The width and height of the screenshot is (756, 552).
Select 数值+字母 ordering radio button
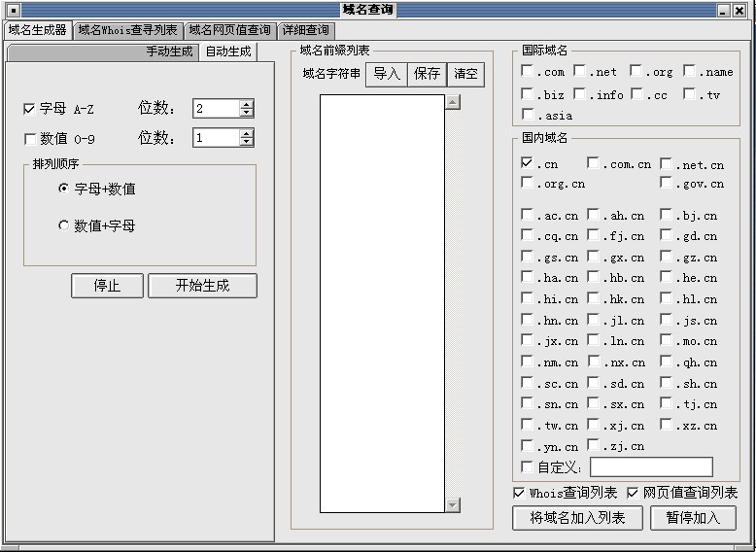point(64,225)
